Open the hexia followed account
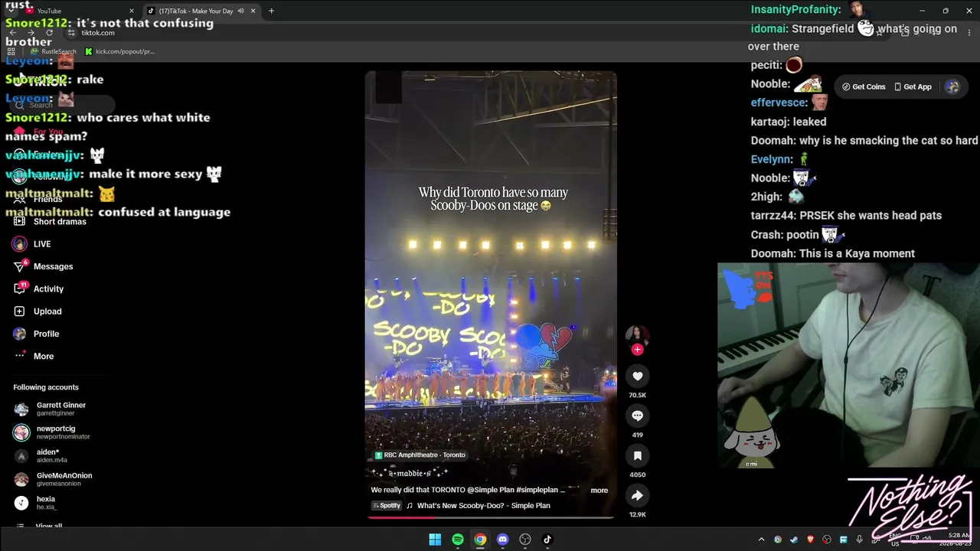The image size is (980, 551). point(34,503)
